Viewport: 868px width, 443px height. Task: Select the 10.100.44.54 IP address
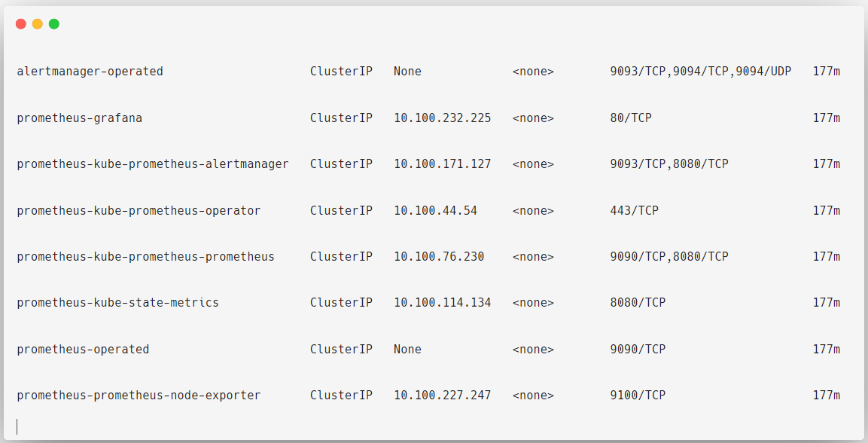point(435,210)
